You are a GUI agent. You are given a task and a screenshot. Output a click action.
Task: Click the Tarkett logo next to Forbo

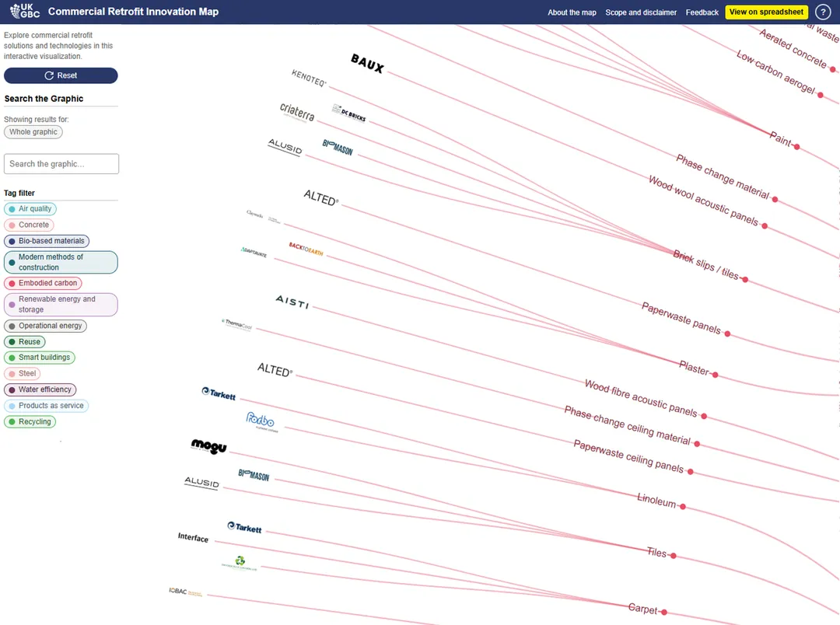point(219,393)
